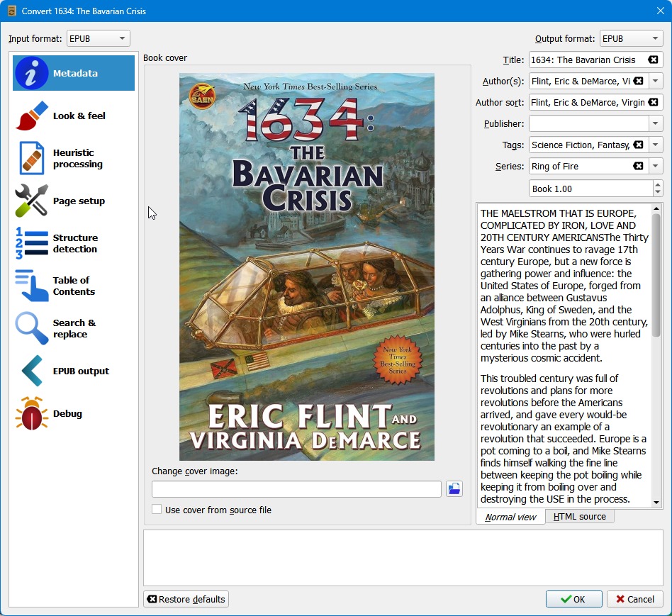Expand the Series dropdown arrow
Screen dimensions: 672x616
point(655,166)
